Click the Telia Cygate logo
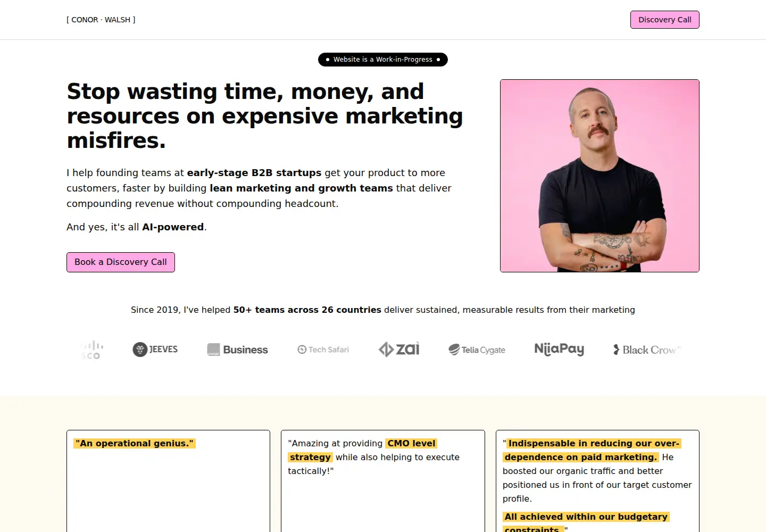 click(477, 350)
